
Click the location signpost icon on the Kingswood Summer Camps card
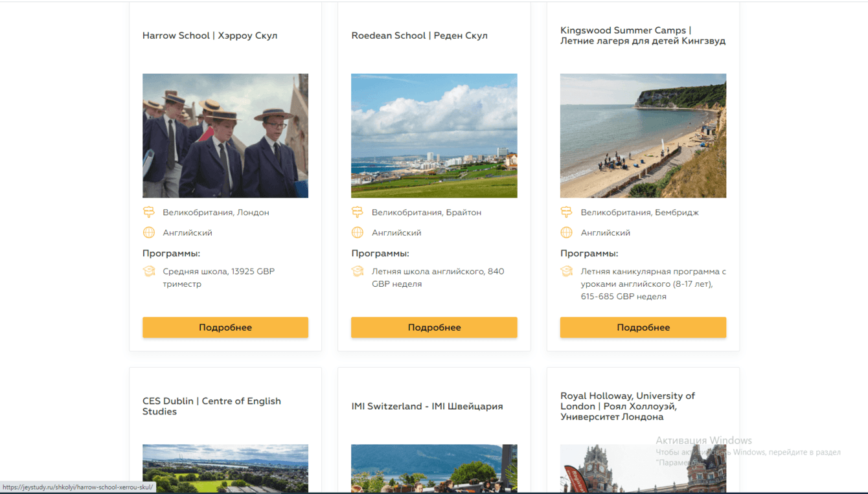(567, 212)
